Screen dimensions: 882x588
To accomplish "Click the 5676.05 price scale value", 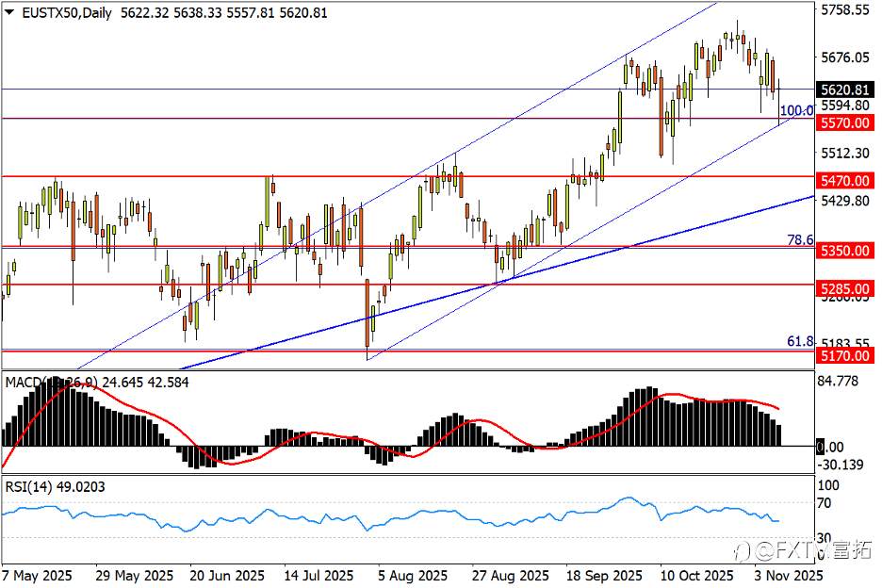I will [845, 57].
